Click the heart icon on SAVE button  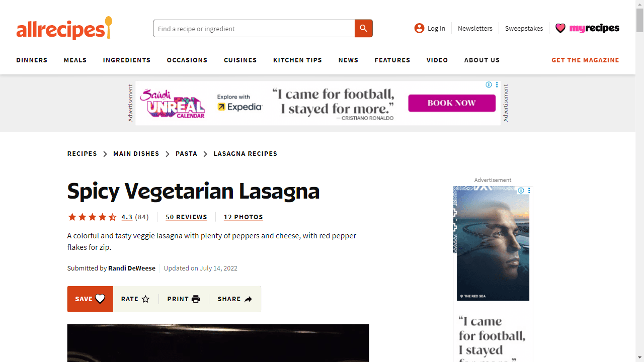(x=100, y=299)
